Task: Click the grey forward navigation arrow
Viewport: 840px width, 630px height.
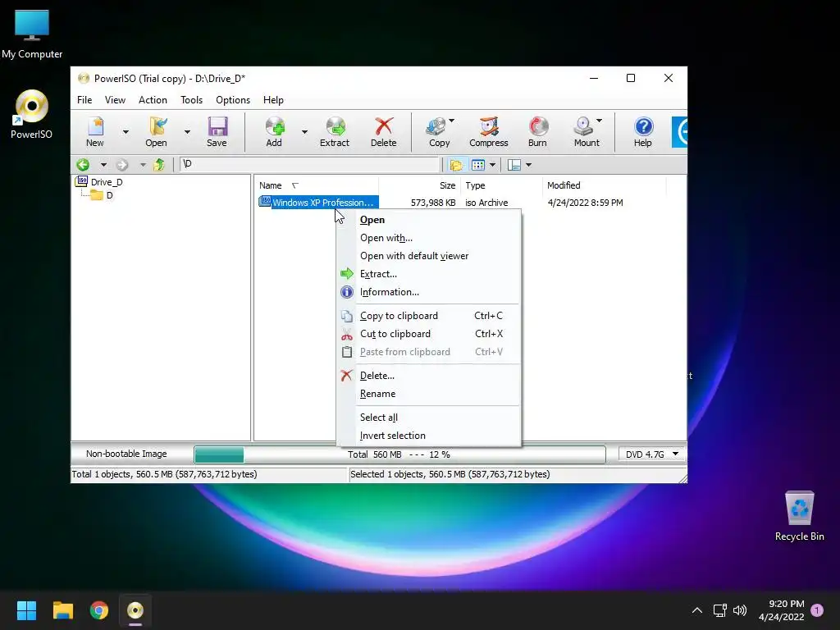Action: (122, 165)
